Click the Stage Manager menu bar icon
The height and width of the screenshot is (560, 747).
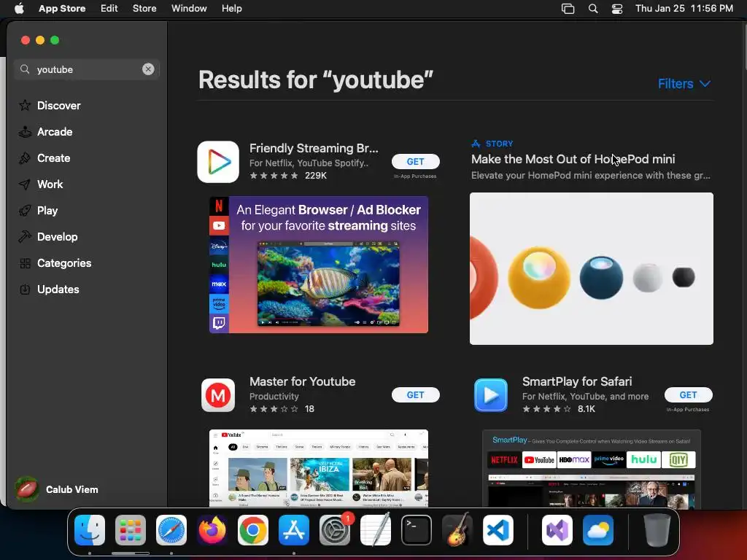[x=568, y=9]
